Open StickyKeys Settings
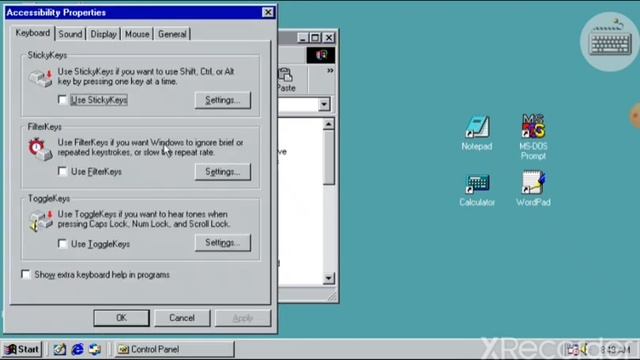The height and width of the screenshot is (360, 640). [x=222, y=100]
